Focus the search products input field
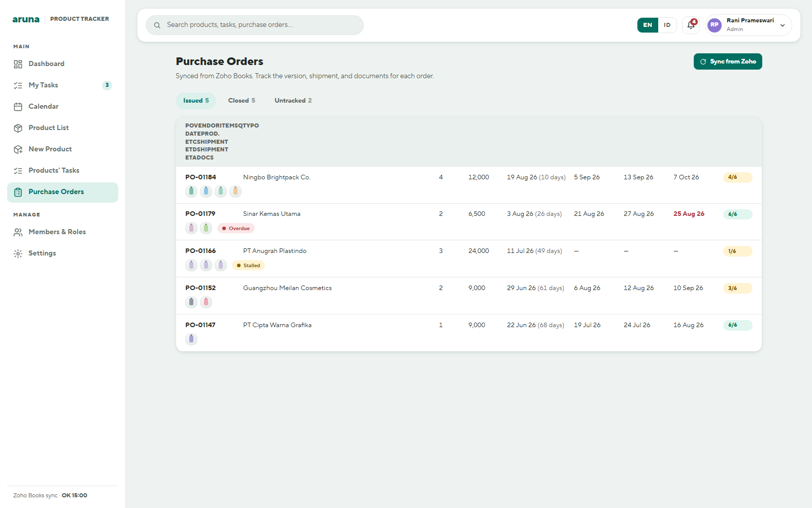The image size is (812, 508). (x=255, y=25)
